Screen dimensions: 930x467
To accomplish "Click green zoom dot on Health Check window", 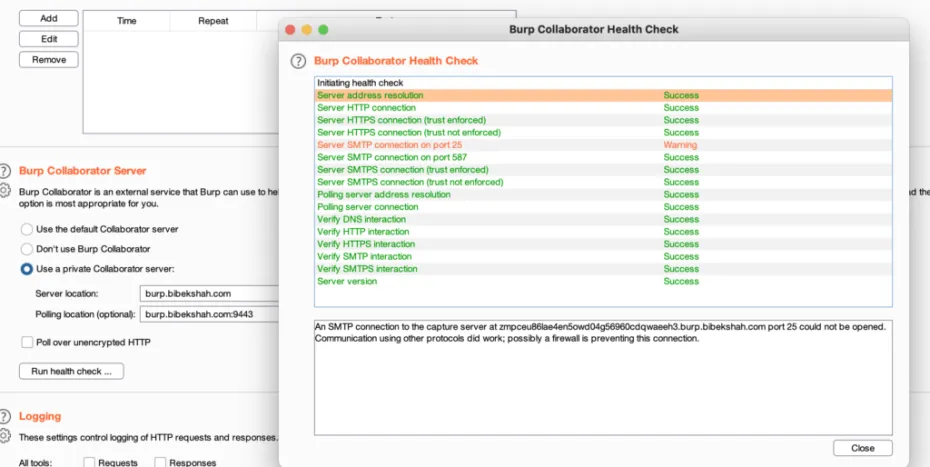I will (x=323, y=30).
